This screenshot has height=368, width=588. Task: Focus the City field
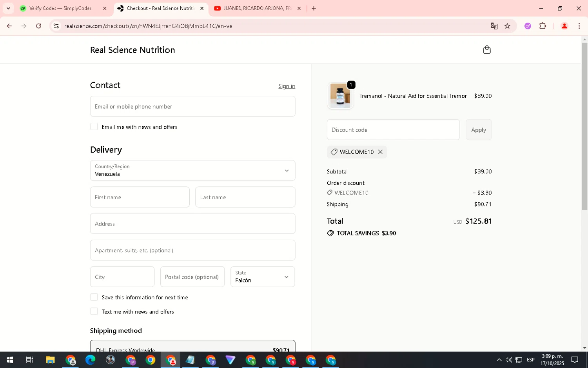[x=122, y=277]
